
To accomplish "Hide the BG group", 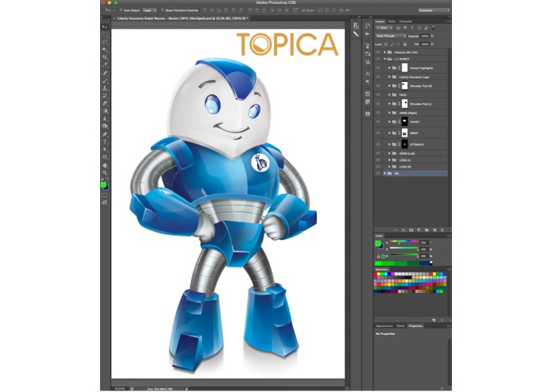I will 378,173.
